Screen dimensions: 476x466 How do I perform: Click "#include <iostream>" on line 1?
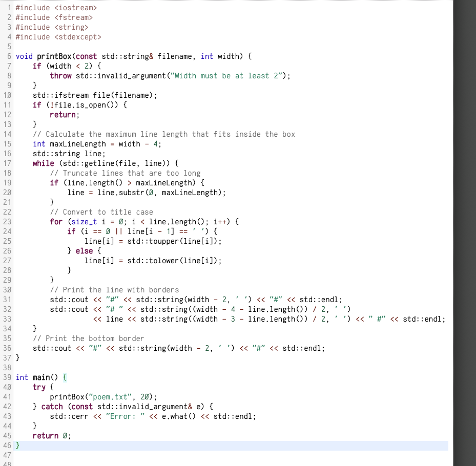click(56, 8)
